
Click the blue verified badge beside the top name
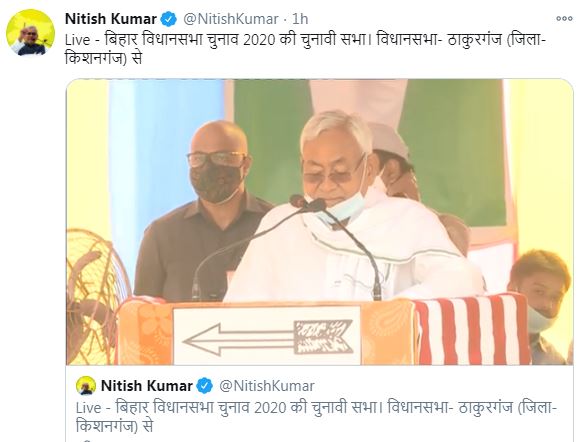tap(169, 19)
